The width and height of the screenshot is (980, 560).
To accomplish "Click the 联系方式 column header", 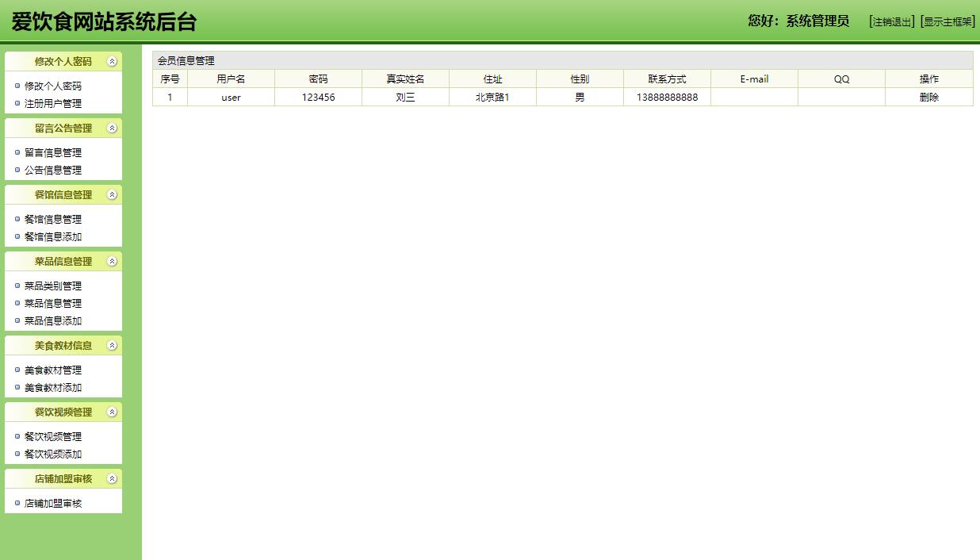I will point(667,79).
